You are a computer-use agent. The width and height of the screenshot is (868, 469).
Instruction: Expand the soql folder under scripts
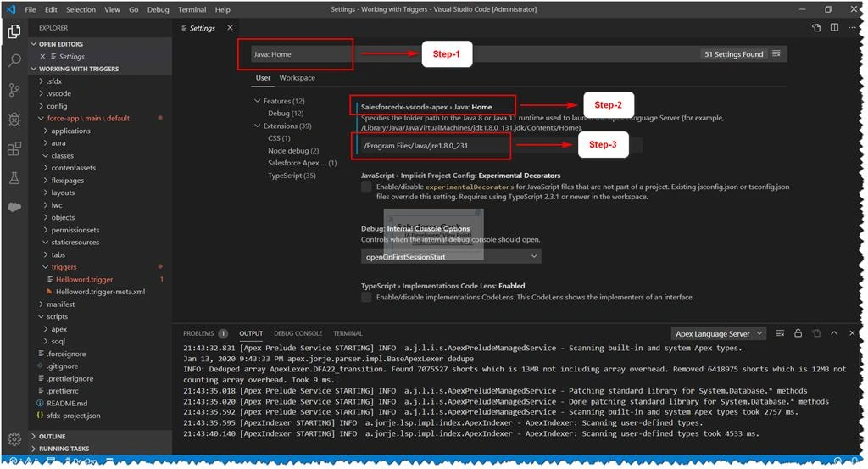58,341
